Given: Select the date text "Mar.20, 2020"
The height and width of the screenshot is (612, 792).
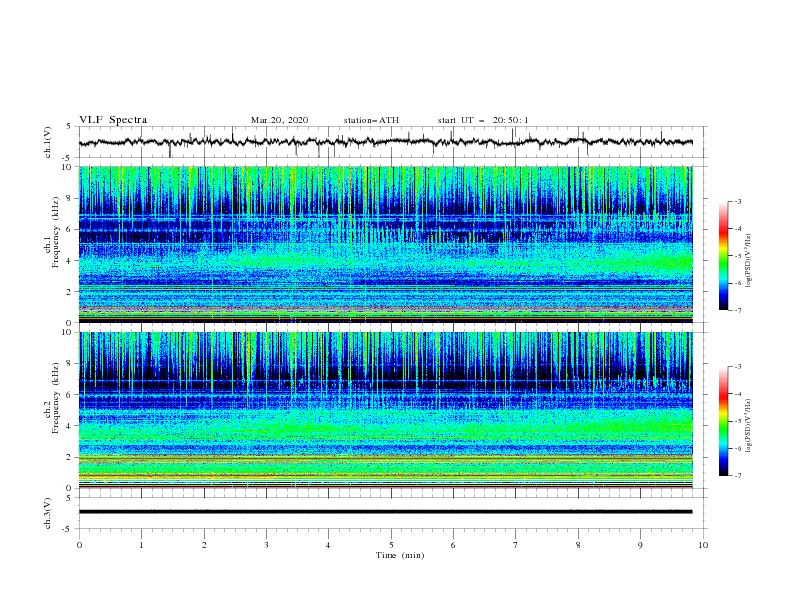Looking at the screenshot, I should click(x=279, y=120).
